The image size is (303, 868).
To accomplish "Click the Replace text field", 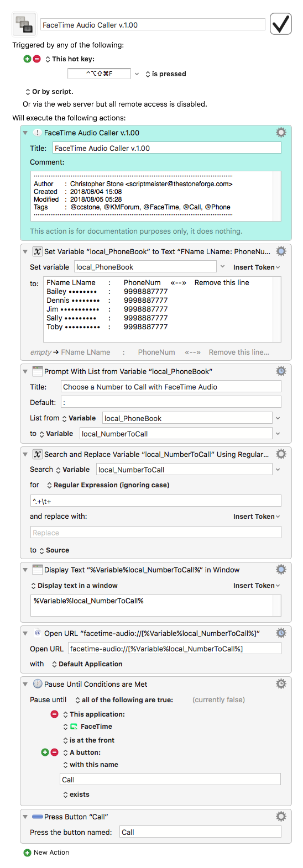I will pyautogui.click(x=155, y=533).
